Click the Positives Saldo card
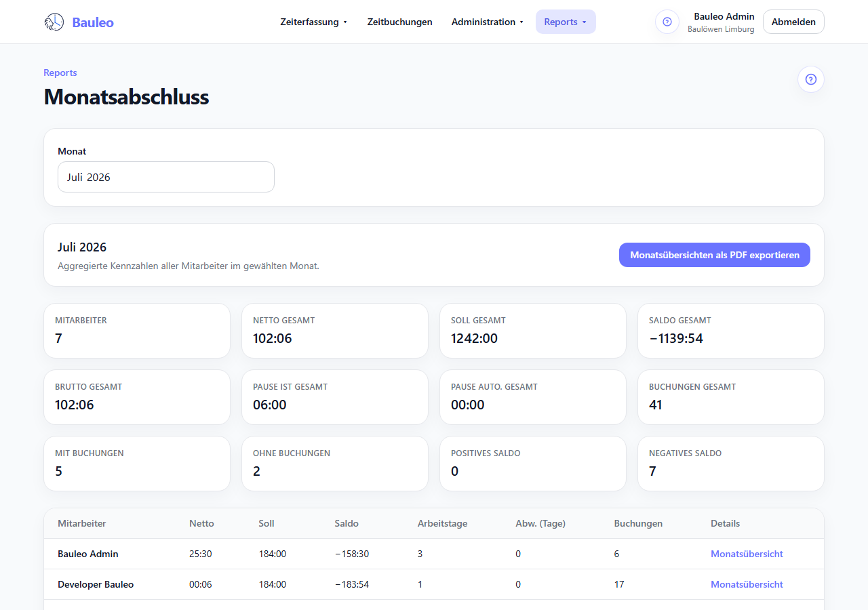This screenshot has height=610, width=868. pos(533,464)
